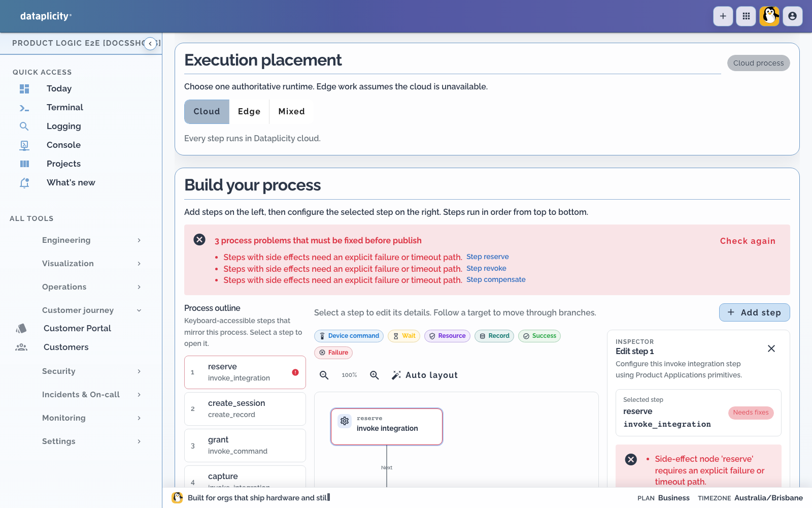The height and width of the screenshot is (508, 812).
Task: Click the Today dashboard icon
Action: click(24, 89)
